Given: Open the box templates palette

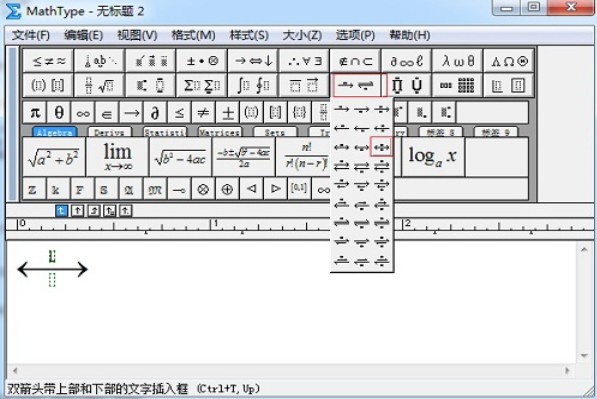Looking at the screenshot, I should click(509, 85).
